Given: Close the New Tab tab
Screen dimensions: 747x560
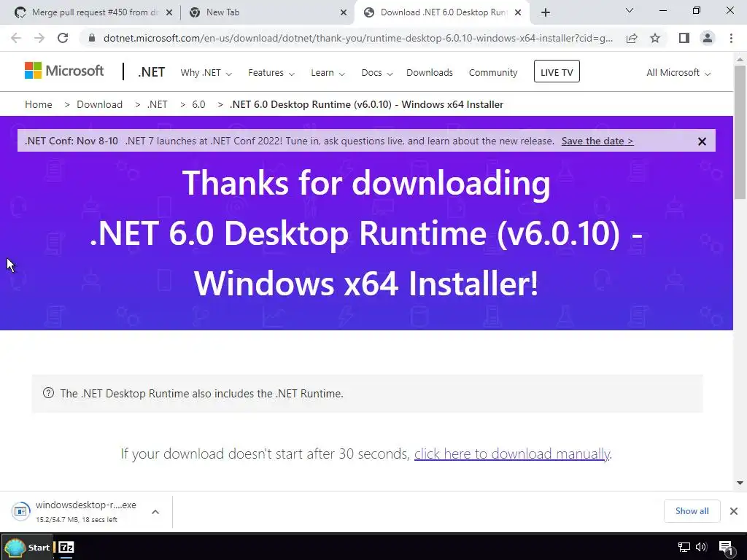Looking at the screenshot, I should click(x=344, y=13).
